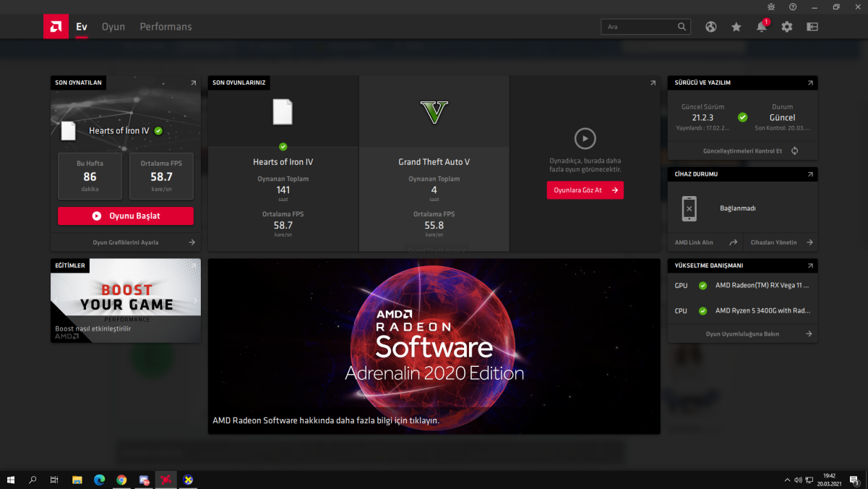Open the Windows Start menu
This screenshot has width=868, height=489.
(x=11, y=480)
